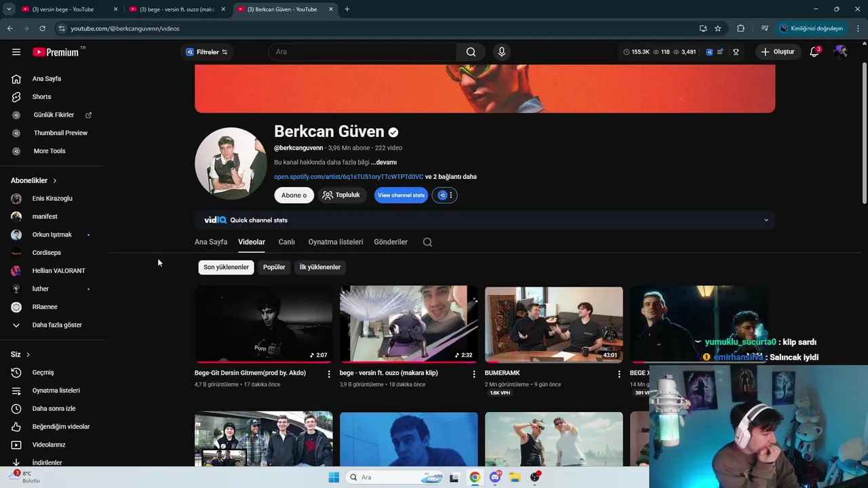
Task: Switch to Ana Sayfa channel tab
Action: click(211, 242)
